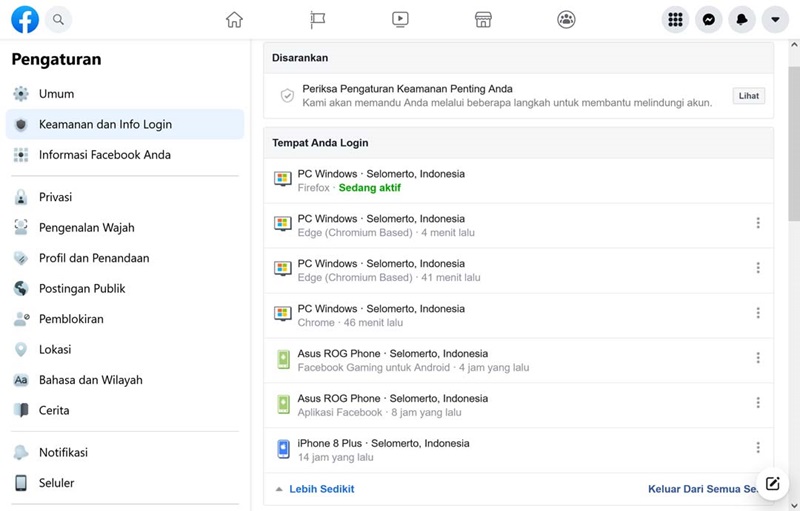Open the Pages flag icon
The image size is (800, 511).
point(317,19)
